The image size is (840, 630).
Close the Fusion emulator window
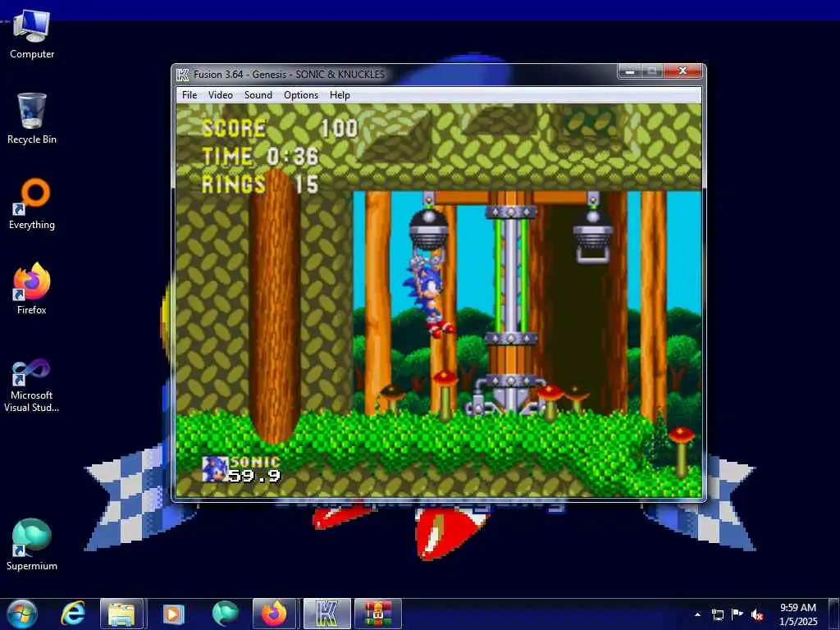point(682,71)
